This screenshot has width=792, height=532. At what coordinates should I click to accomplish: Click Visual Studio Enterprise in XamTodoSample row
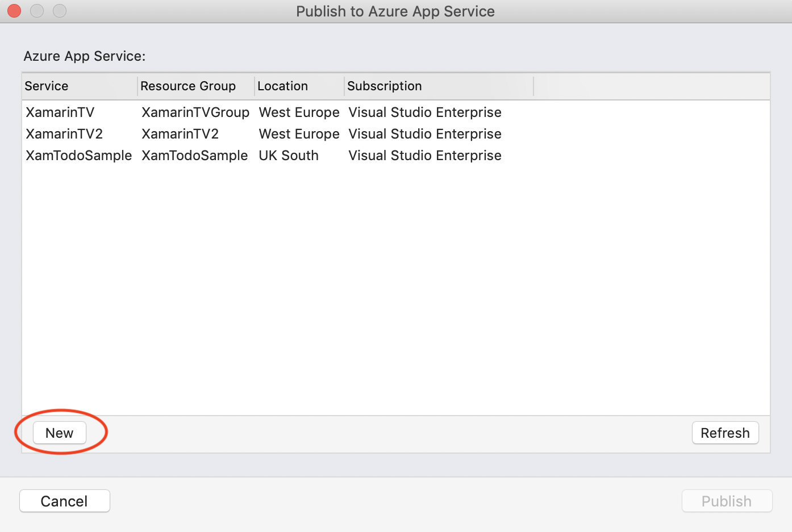425,156
